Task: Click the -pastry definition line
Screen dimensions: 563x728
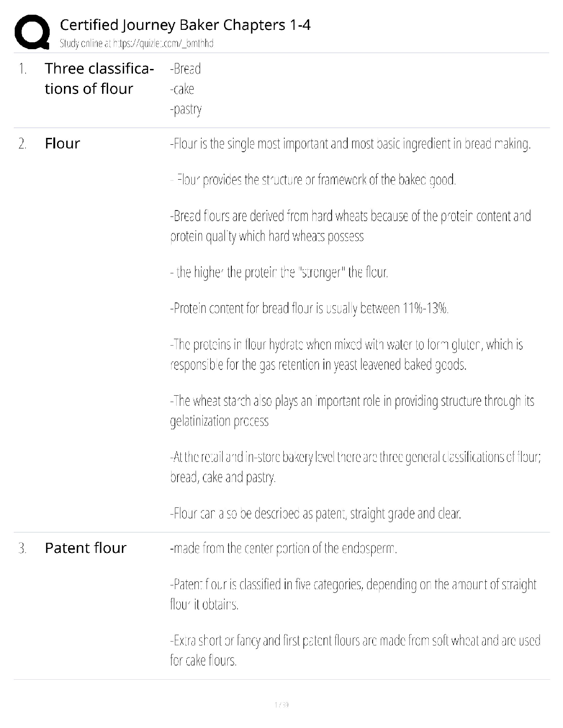Action: (186, 109)
